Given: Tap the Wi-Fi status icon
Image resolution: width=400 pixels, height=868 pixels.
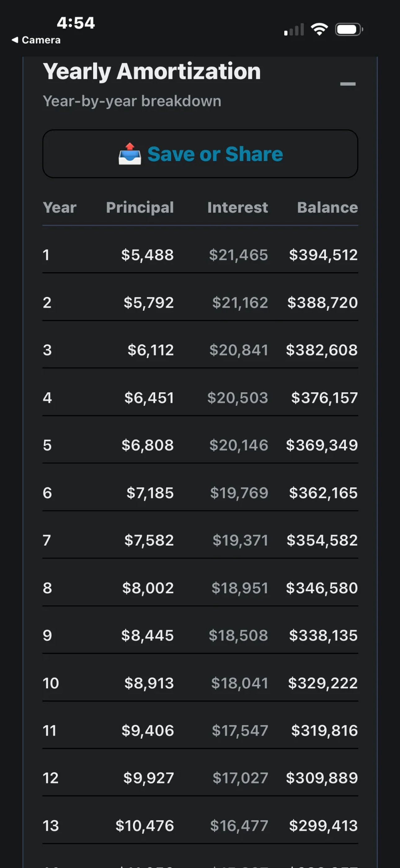Looking at the screenshot, I should pyautogui.click(x=319, y=29).
